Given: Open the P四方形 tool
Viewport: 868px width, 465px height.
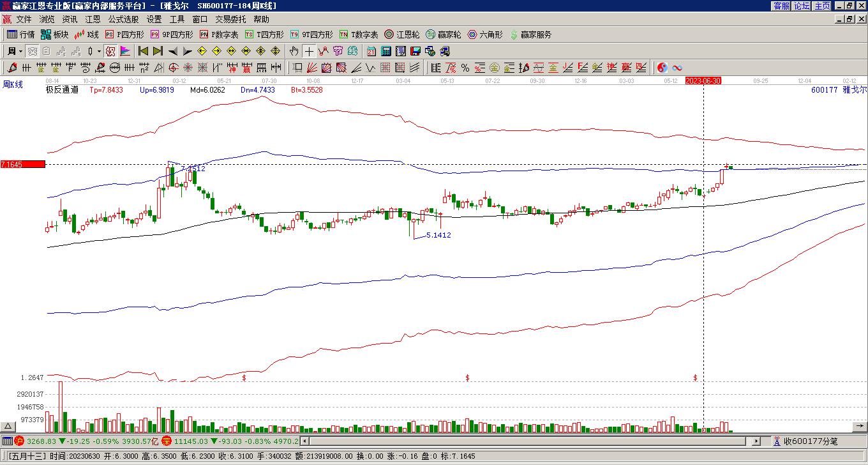Looking at the screenshot, I should [124, 34].
